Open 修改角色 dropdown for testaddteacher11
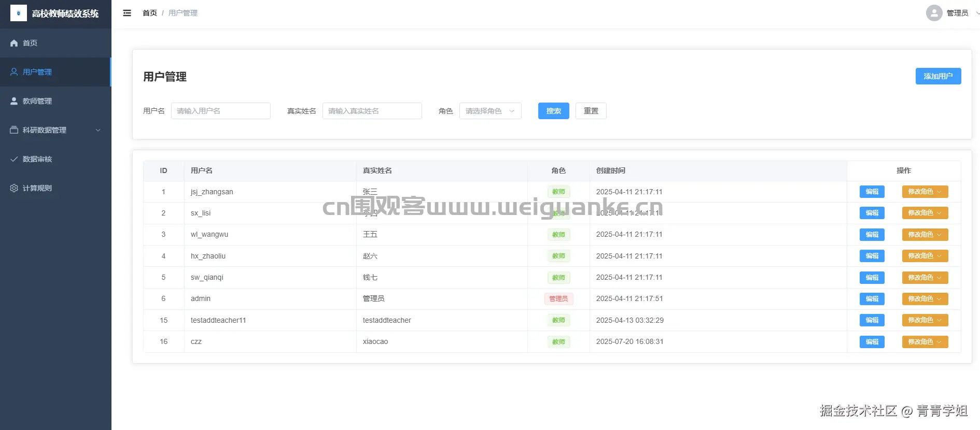 (x=925, y=320)
